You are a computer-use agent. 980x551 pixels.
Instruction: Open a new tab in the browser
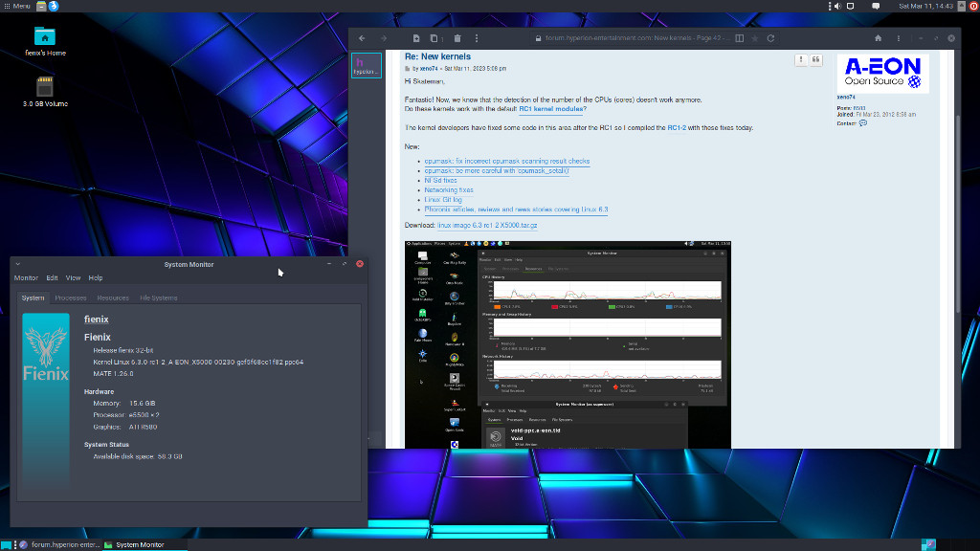416,38
